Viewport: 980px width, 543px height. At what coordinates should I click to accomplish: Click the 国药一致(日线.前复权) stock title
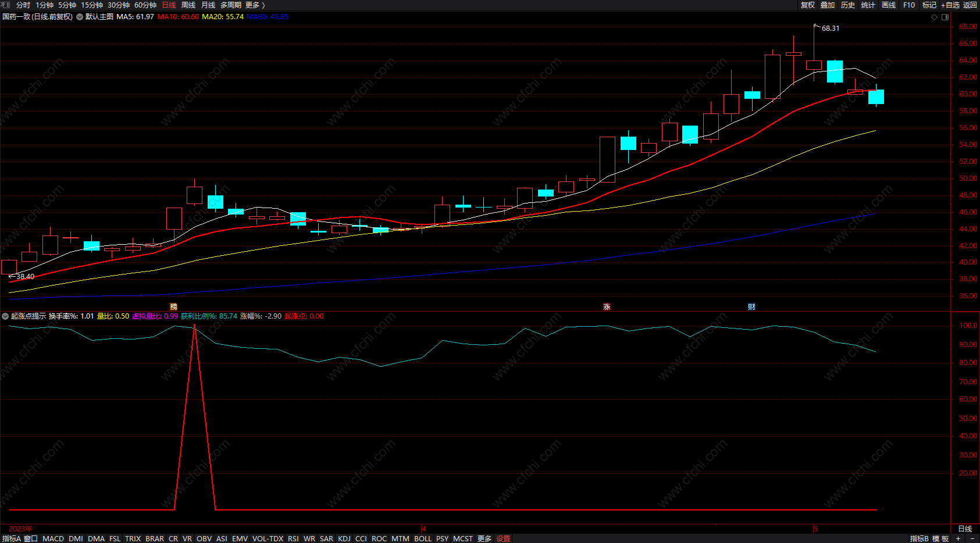coord(37,17)
